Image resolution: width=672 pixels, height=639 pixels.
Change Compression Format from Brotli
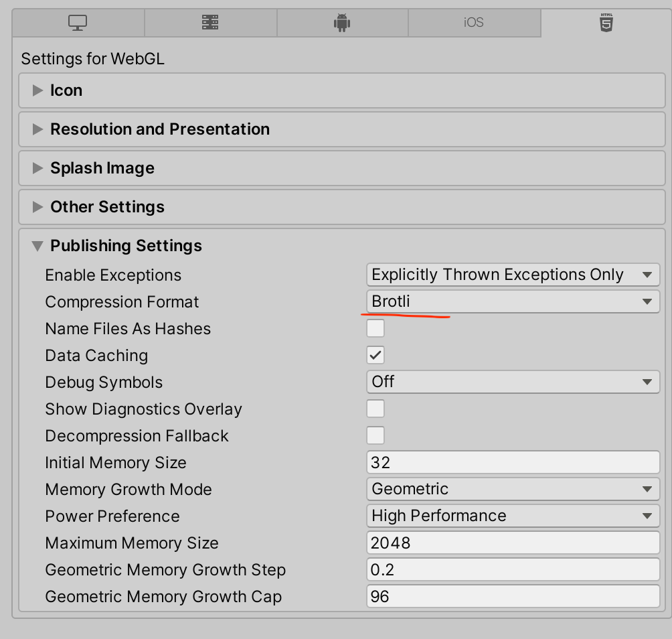513,301
